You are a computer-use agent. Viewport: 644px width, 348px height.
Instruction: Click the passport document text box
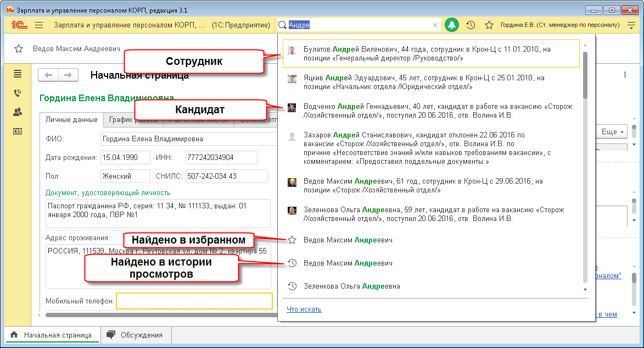click(x=158, y=213)
